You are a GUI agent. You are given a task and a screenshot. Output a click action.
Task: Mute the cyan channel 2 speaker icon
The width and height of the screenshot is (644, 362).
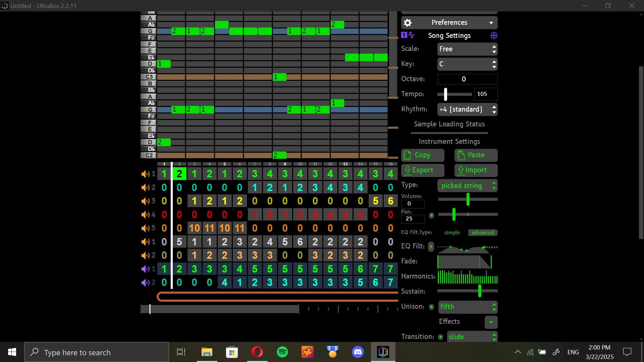(145, 187)
